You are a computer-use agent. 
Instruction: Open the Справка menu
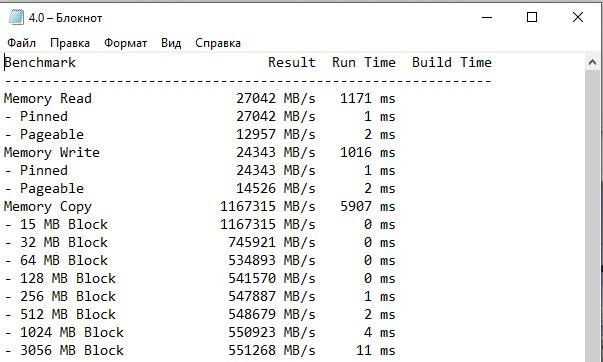218,43
